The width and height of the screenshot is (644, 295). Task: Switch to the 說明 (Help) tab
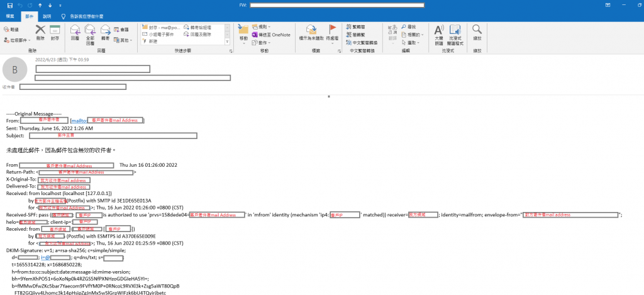tap(47, 16)
